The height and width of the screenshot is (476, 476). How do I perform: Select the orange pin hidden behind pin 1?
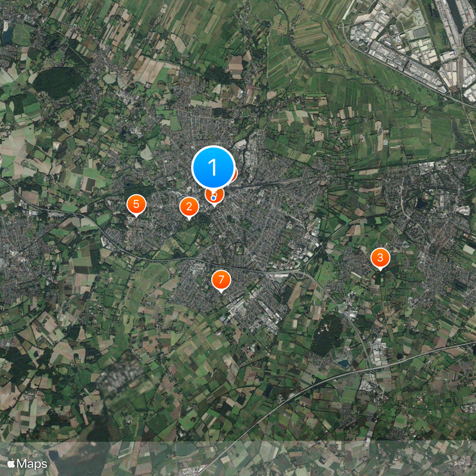click(x=234, y=174)
